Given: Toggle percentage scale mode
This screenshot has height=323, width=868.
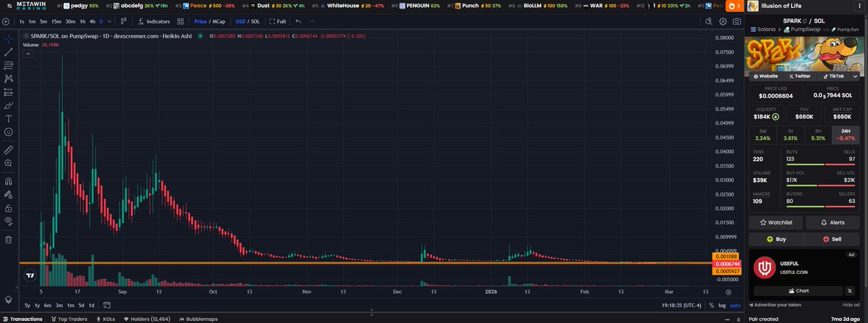Looking at the screenshot, I should tap(711, 305).
